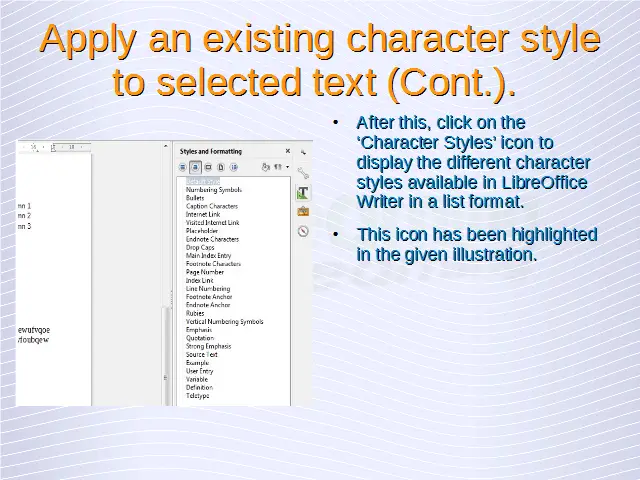Screen dimensions: 640x480
Task: Close the Styles and Formatting panel
Action: tap(288, 151)
